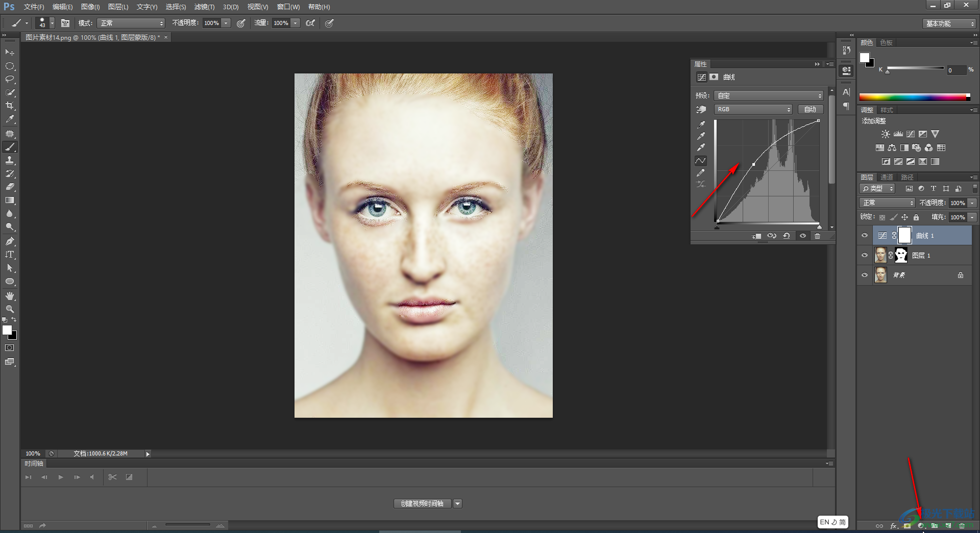Image resolution: width=980 pixels, height=533 pixels.
Task: Toggle visibility of the 曲线 1 layer
Action: [865, 236]
